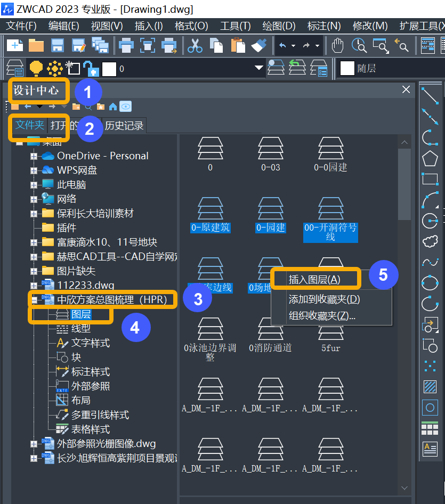Activate the Pan hand tool
Viewport: 445px width, 504px height.
pos(337,46)
